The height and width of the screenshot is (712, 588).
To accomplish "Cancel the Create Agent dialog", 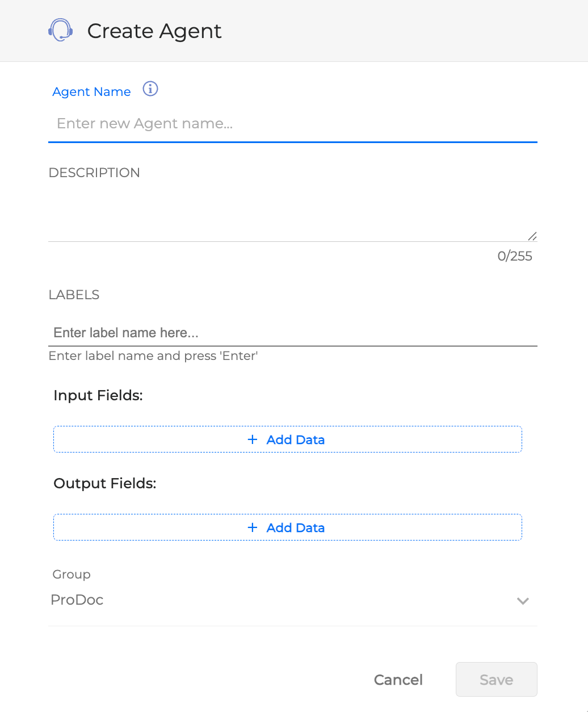I will coord(398,680).
